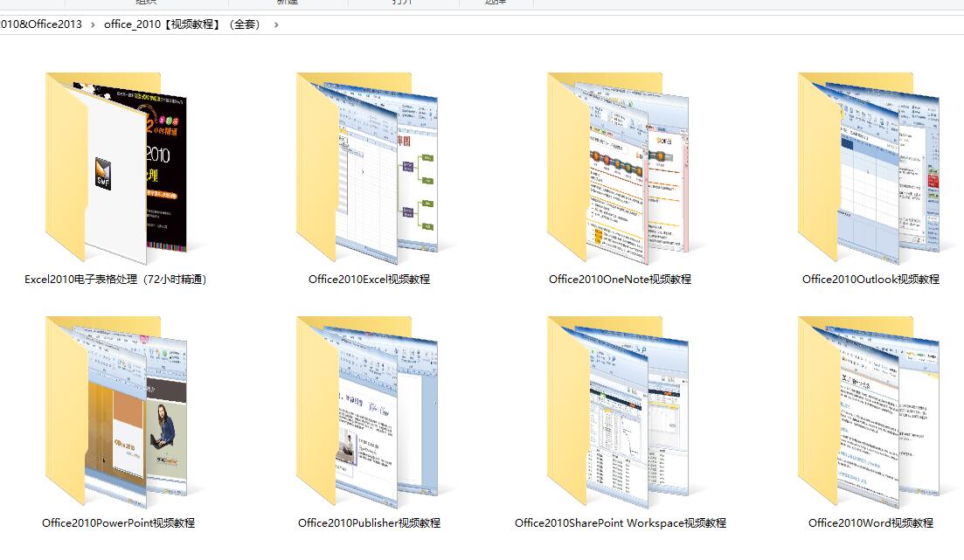
Task: Select the label Office2010Word视频教程
Action: pyautogui.click(x=870, y=523)
